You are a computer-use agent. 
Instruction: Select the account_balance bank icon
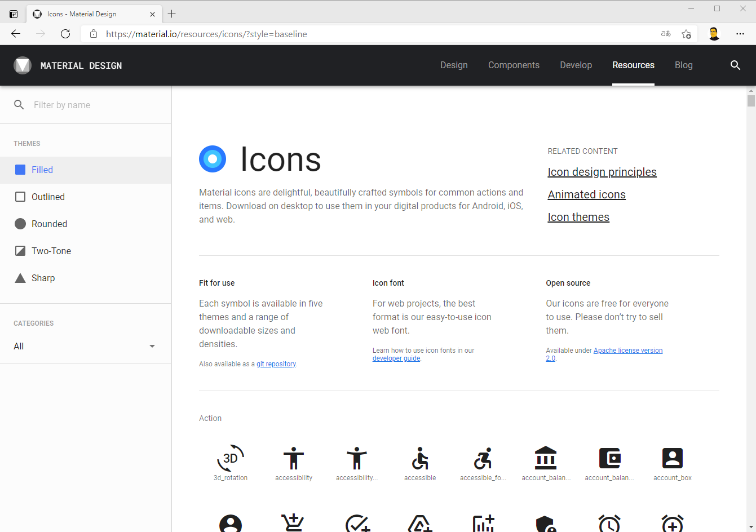546,459
